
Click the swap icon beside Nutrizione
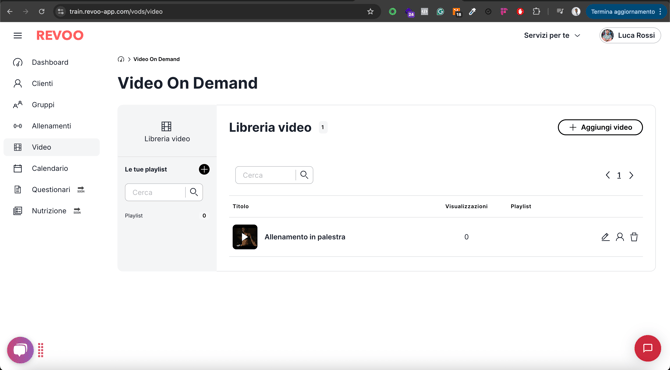77,211
